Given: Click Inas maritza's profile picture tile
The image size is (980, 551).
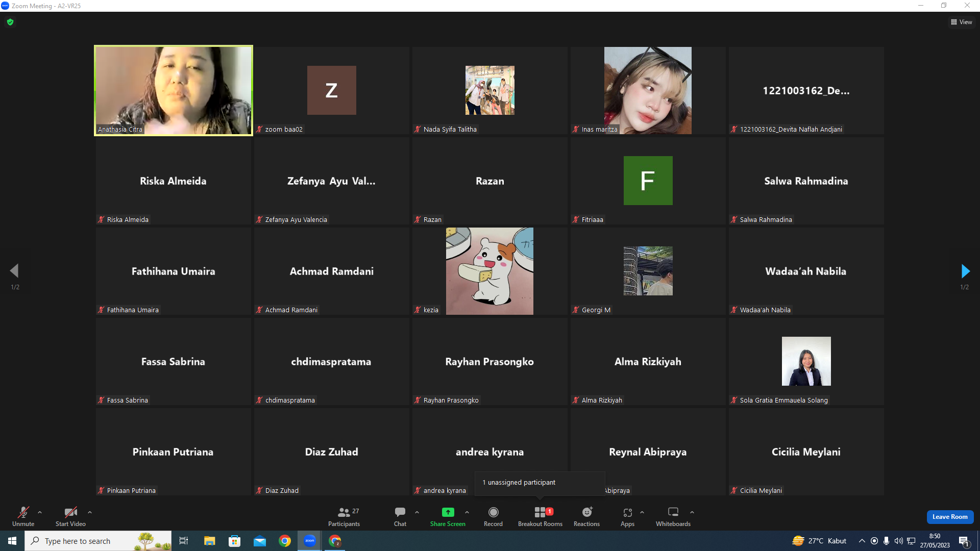Looking at the screenshot, I should tap(648, 91).
